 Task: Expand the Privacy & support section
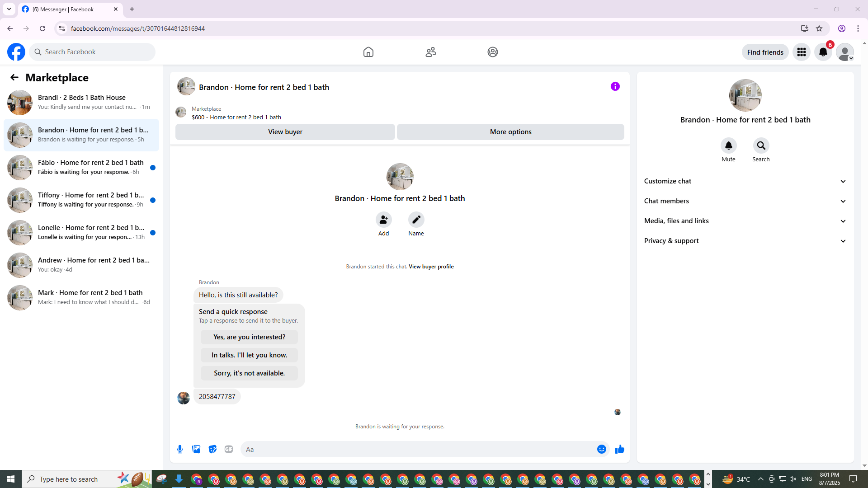(745, 241)
